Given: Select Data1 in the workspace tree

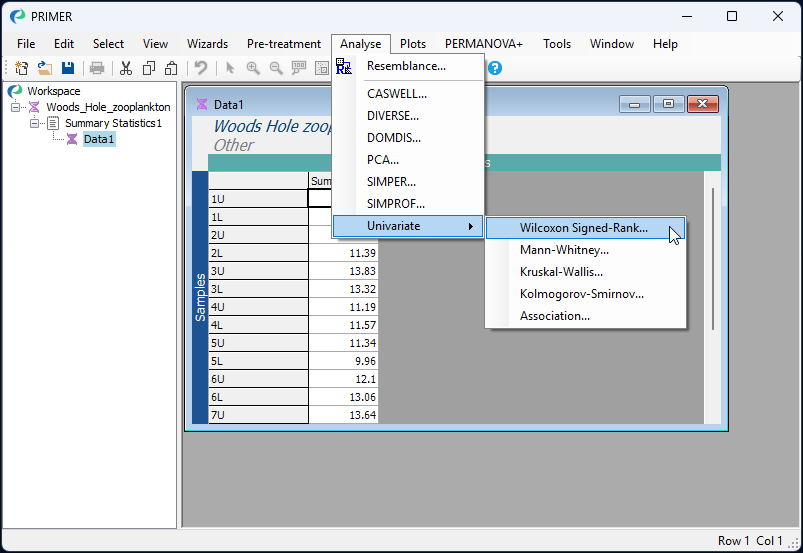Looking at the screenshot, I should 98,139.
